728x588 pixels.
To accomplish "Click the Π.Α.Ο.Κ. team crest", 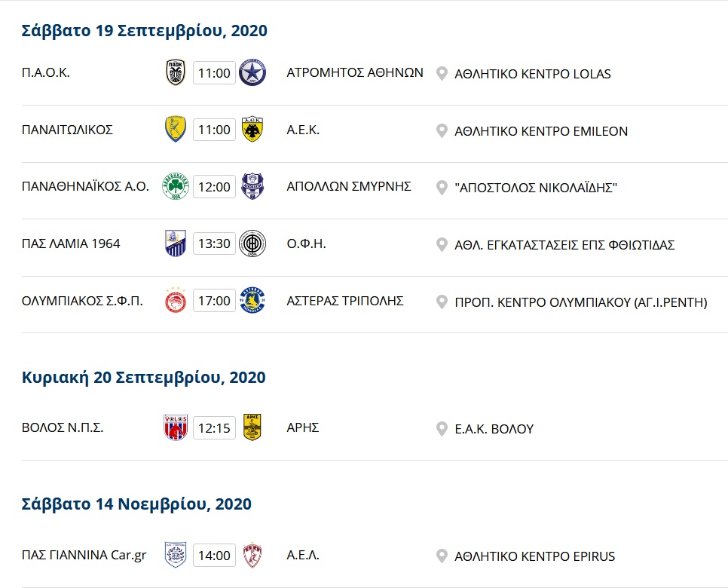I will (x=176, y=72).
